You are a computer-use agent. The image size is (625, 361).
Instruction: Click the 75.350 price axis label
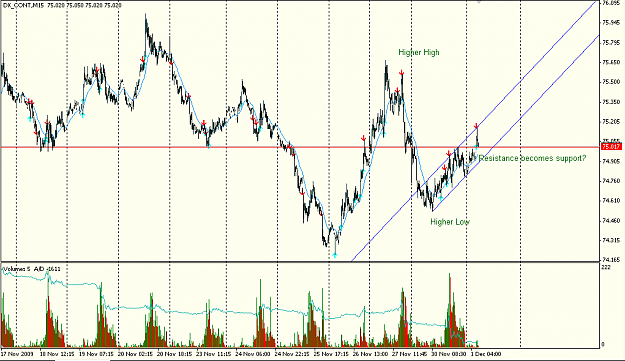click(x=611, y=102)
